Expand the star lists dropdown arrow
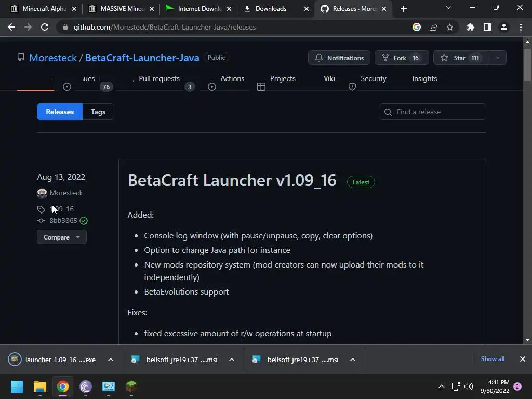532x399 pixels. [498, 58]
